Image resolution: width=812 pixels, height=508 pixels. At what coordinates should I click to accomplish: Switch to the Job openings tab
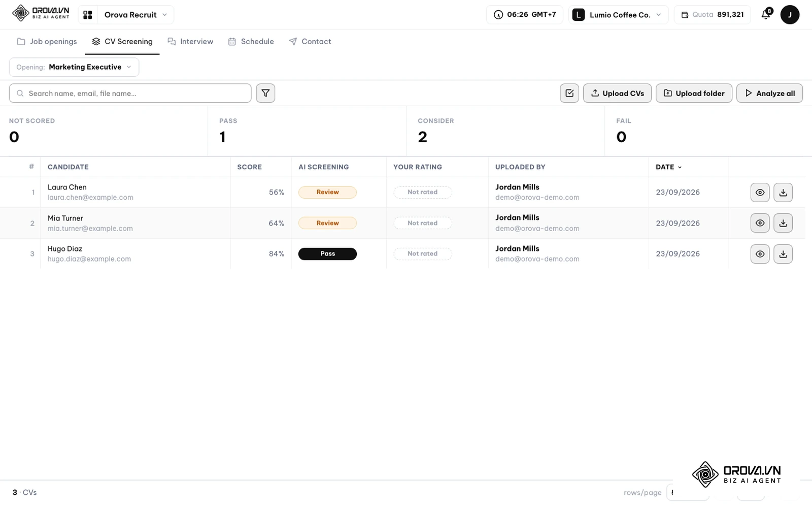coord(47,42)
